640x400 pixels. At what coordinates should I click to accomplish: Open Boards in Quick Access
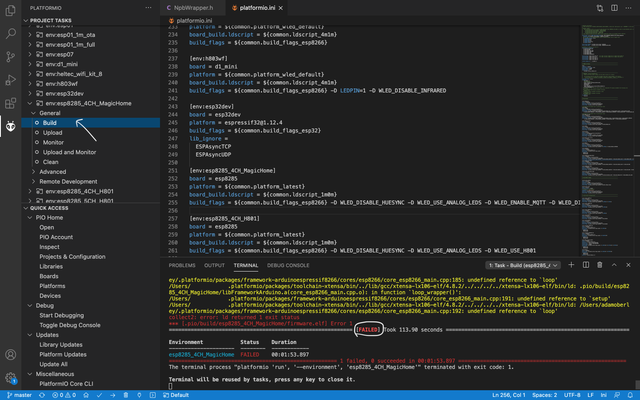[49, 276]
